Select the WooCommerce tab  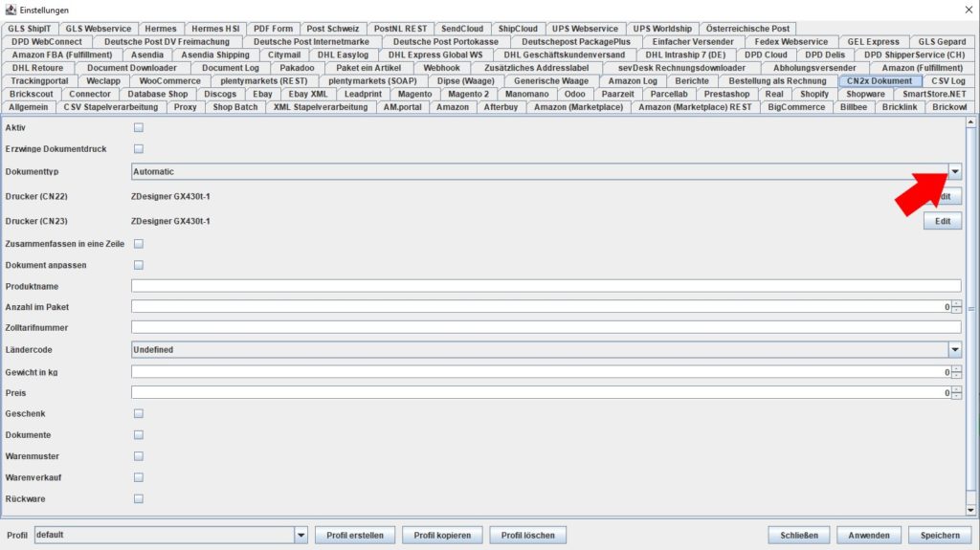[x=170, y=81]
